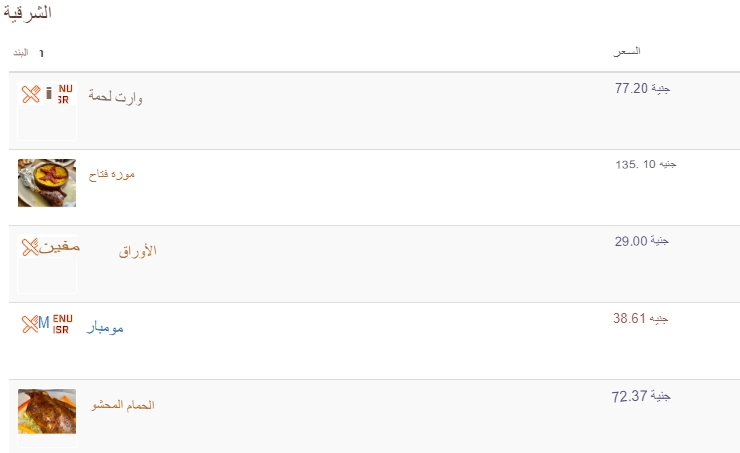Click the 38.61 جنيه price
Image resolution: width=740 pixels, height=453 pixels.
pyautogui.click(x=640, y=319)
